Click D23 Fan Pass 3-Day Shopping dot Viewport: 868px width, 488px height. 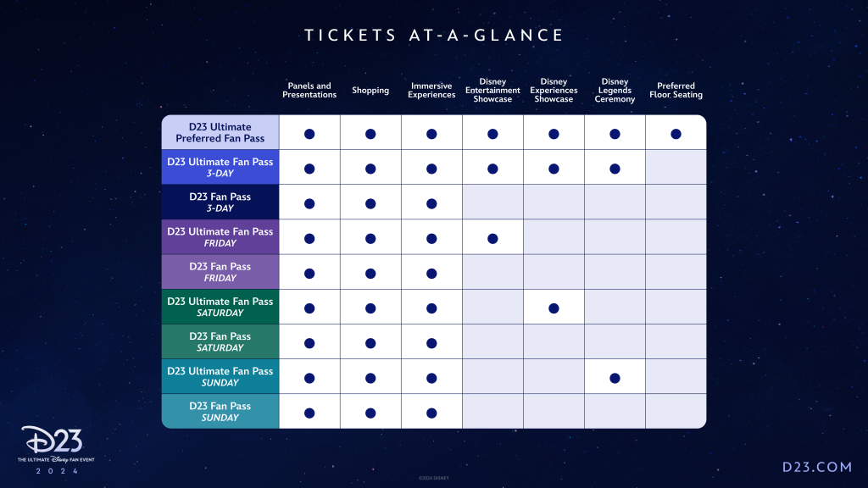point(370,203)
